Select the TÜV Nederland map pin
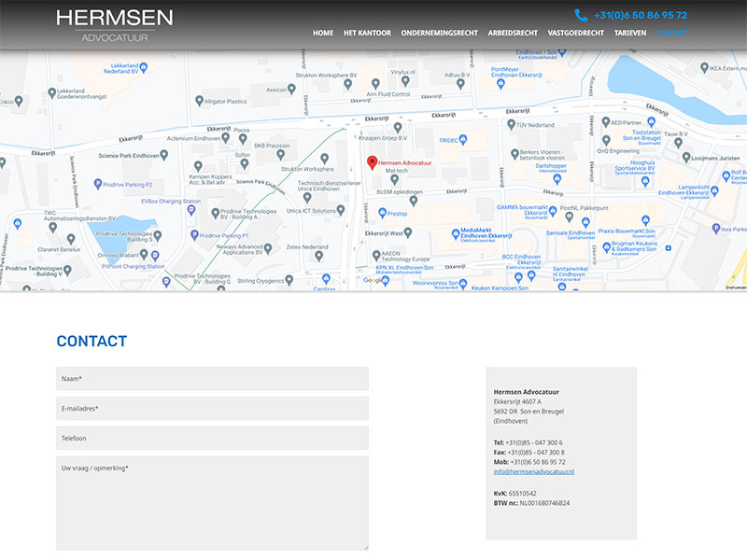Image resolution: width=747 pixels, height=560 pixels. (511, 124)
